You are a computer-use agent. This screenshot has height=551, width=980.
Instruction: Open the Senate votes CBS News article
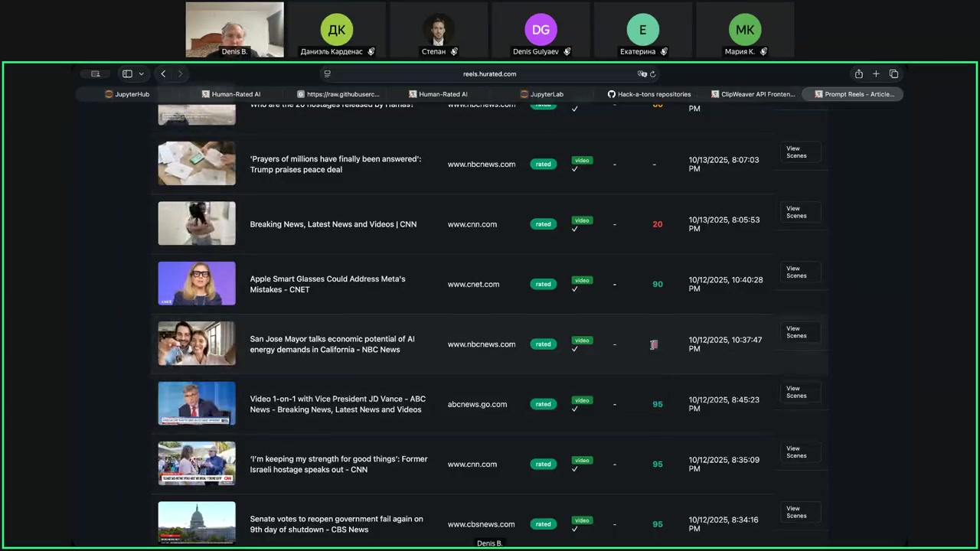click(336, 524)
